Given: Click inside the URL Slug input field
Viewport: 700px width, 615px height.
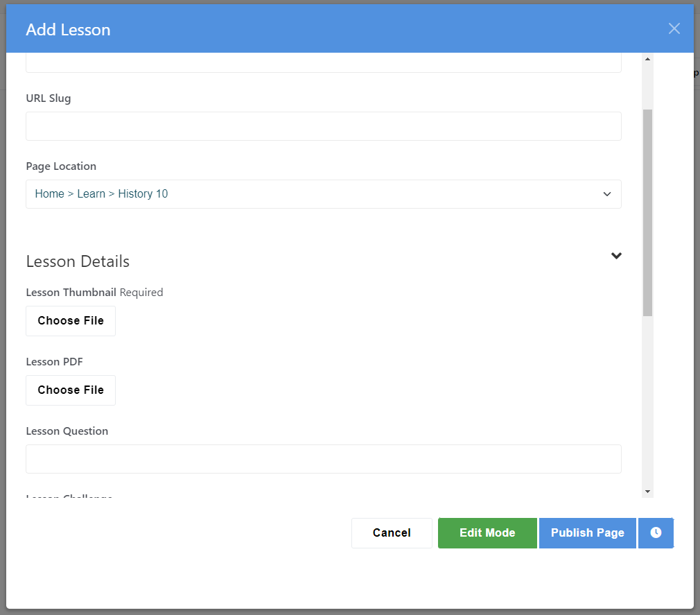Looking at the screenshot, I should coord(323,125).
